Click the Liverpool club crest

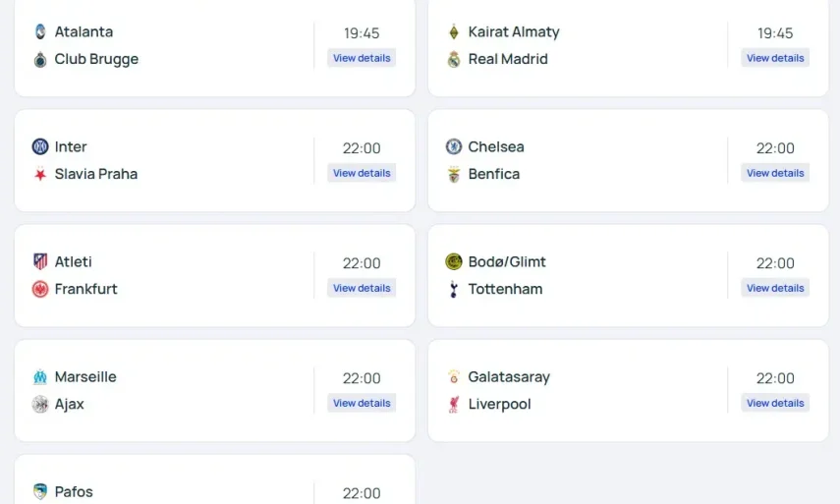[x=454, y=404]
